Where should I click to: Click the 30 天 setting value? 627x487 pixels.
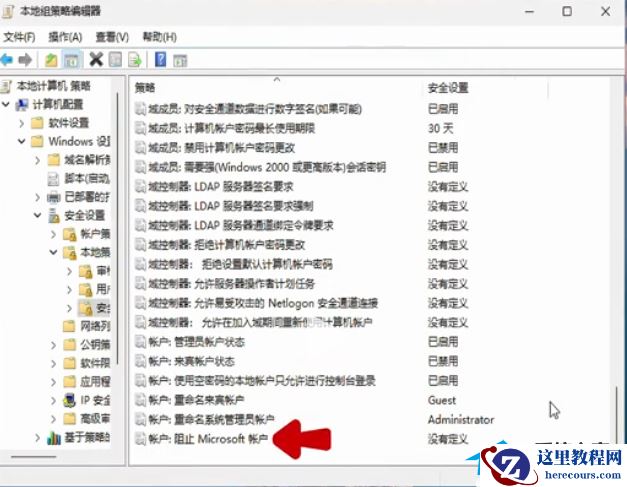coord(440,128)
